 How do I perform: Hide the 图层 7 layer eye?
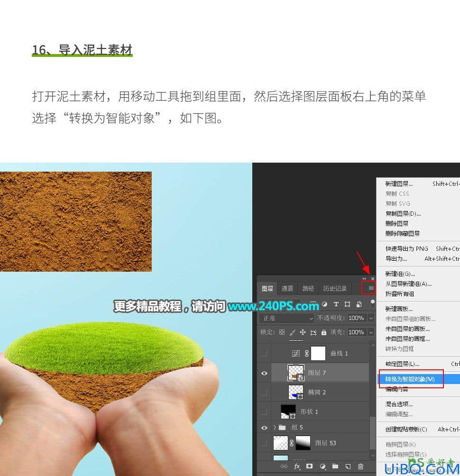[264, 373]
